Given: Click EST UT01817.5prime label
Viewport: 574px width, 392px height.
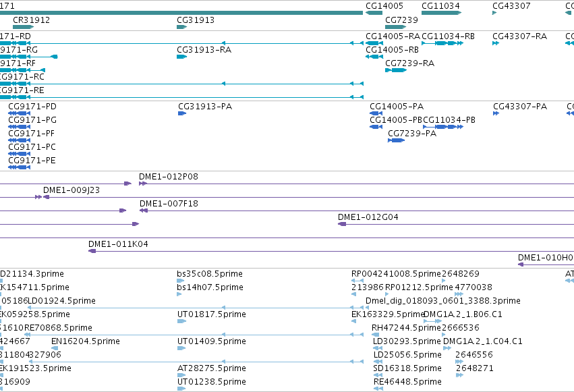Looking at the screenshot, I should [x=212, y=314].
